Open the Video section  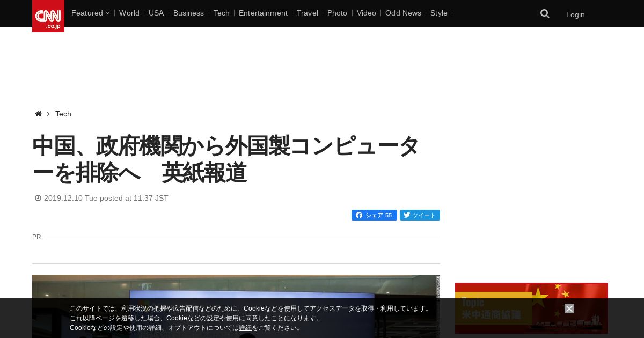coord(367,13)
